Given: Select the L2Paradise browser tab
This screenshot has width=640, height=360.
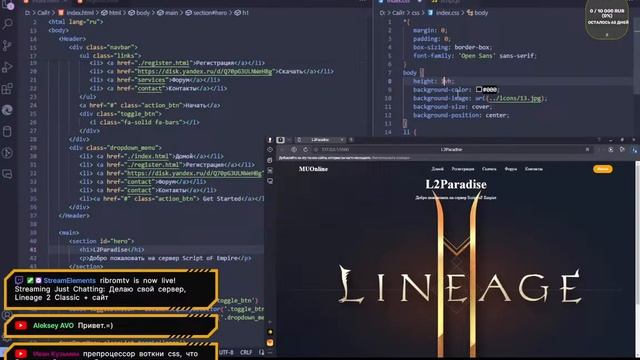Looking at the screenshot, I should (x=320, y=140).
